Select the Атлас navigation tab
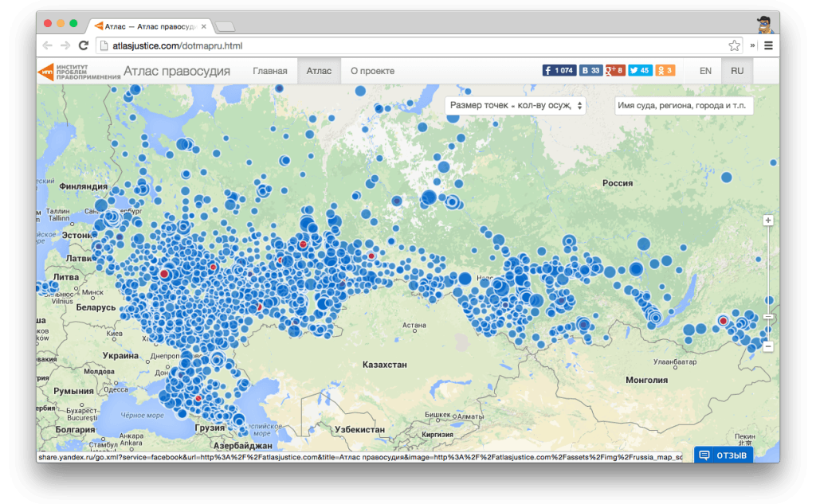 [x=319, y=71]
